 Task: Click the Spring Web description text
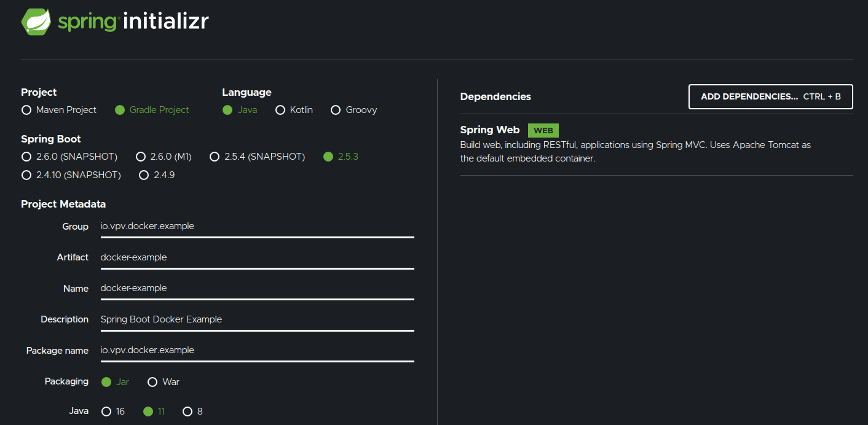pos(636,152)
